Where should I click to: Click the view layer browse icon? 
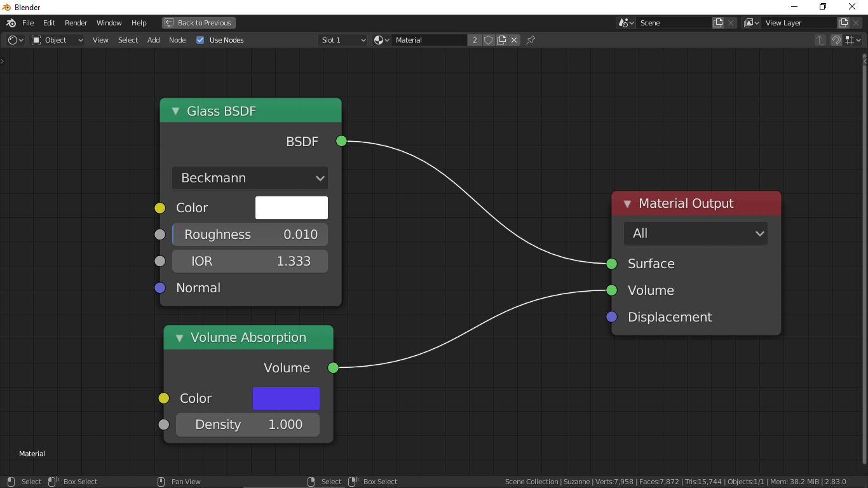click(x=751, y=23)
